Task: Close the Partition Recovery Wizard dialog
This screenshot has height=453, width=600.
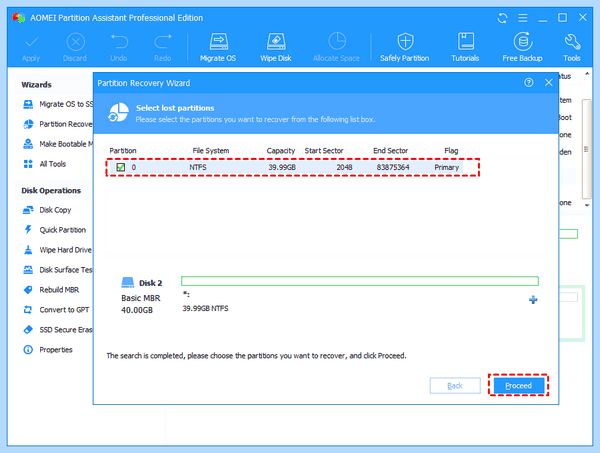Action: 548,82
